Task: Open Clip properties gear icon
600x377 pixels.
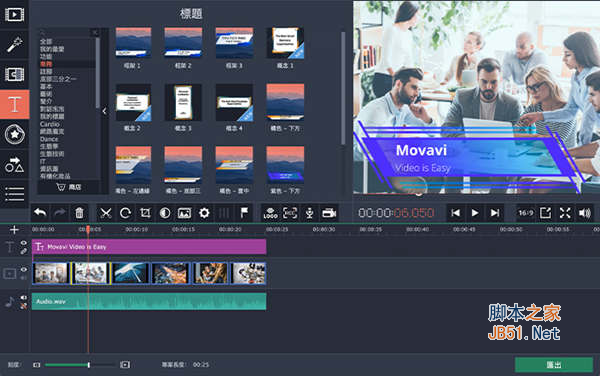Action: [x=204, y=213]
